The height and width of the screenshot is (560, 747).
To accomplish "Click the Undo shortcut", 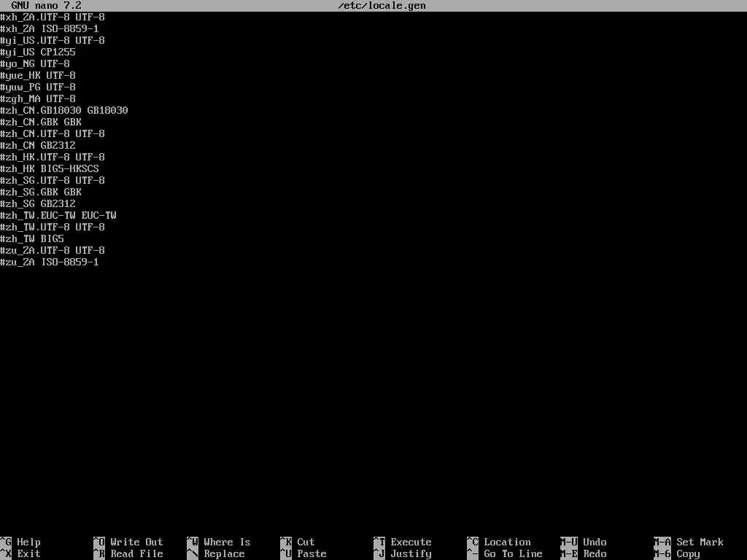I will pos(584,542).
